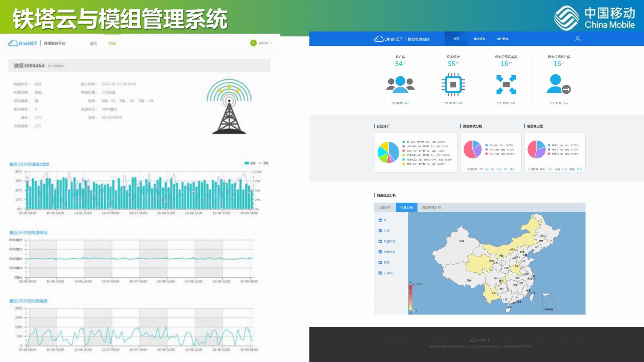Screen dimensions: 644x362
Task: Click the 首页 link in tower platform header
Action: (x=93, y=43)
